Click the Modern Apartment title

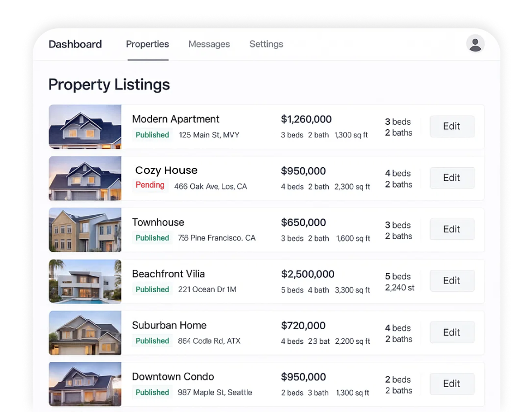tap(176, 119)
